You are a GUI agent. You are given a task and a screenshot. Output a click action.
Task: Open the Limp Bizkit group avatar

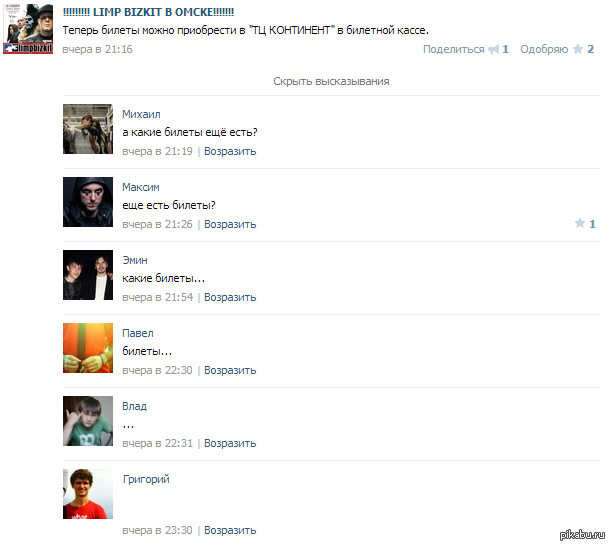(28, 29)
